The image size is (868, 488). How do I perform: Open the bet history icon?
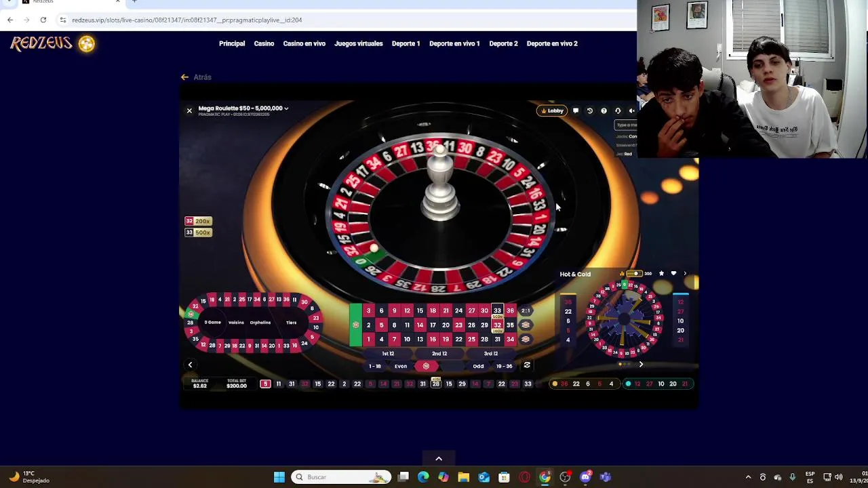tap(590, 110)
